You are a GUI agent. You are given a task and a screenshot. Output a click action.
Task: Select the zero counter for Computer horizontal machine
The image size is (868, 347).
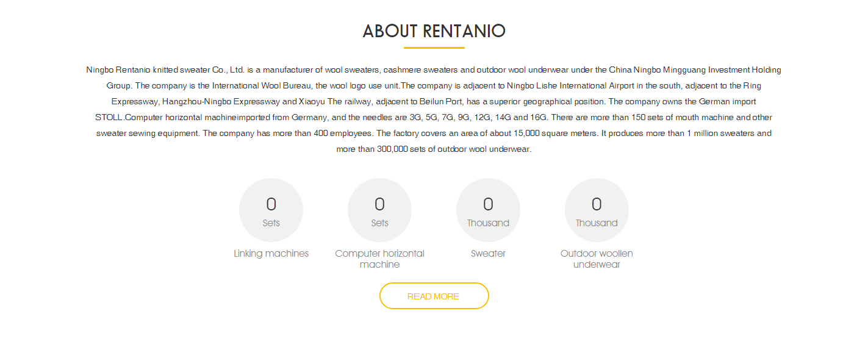click(379, 204)
